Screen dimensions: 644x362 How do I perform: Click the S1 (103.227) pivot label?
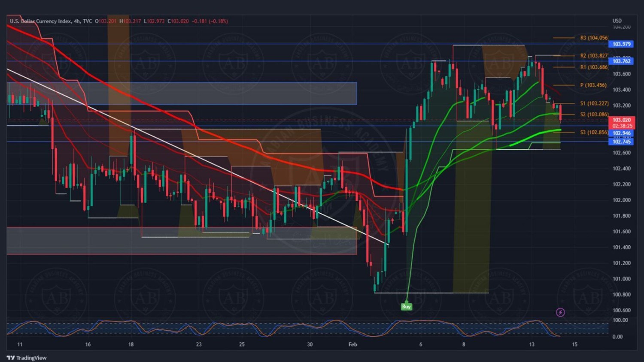[594, 103]
